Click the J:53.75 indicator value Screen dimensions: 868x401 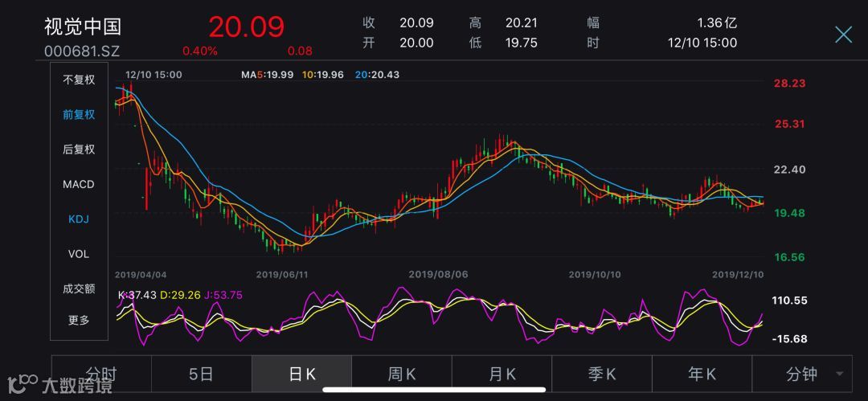pyautogui.click(x=223, y=295)
